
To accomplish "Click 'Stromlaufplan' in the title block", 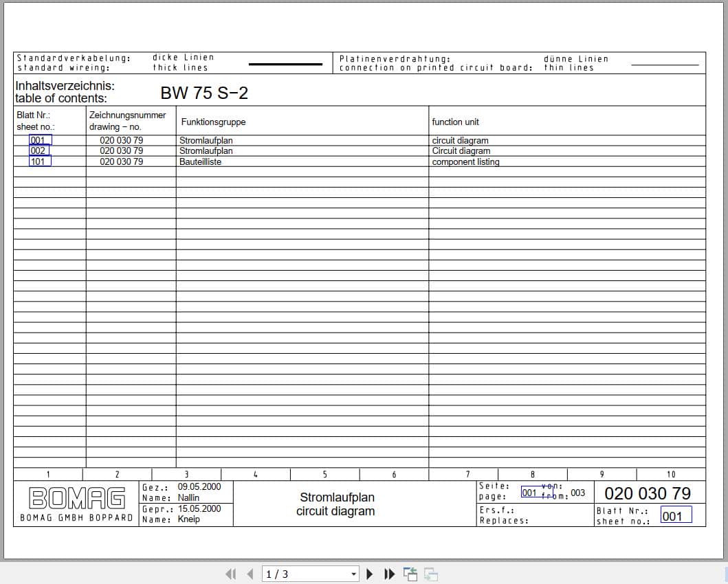I will point(337,497).
